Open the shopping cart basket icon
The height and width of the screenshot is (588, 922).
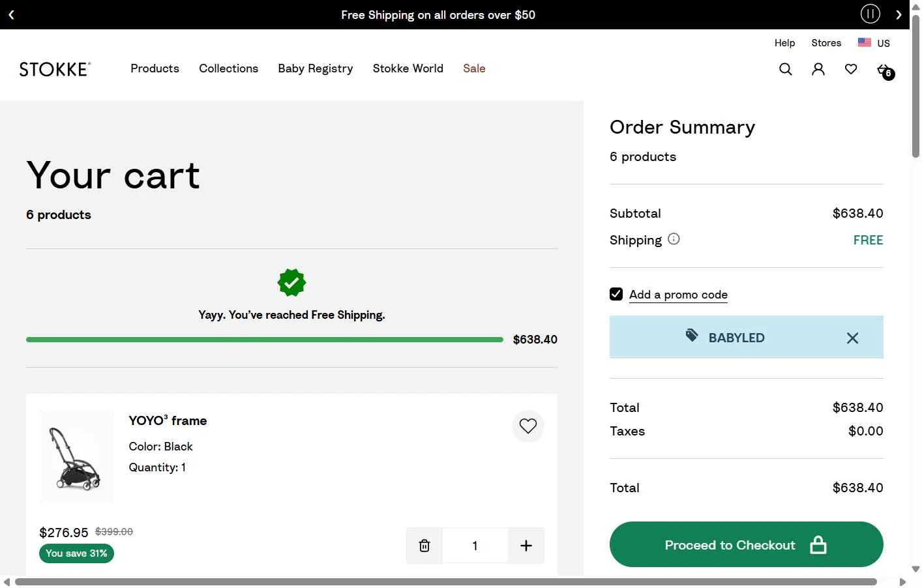[885, 70]
